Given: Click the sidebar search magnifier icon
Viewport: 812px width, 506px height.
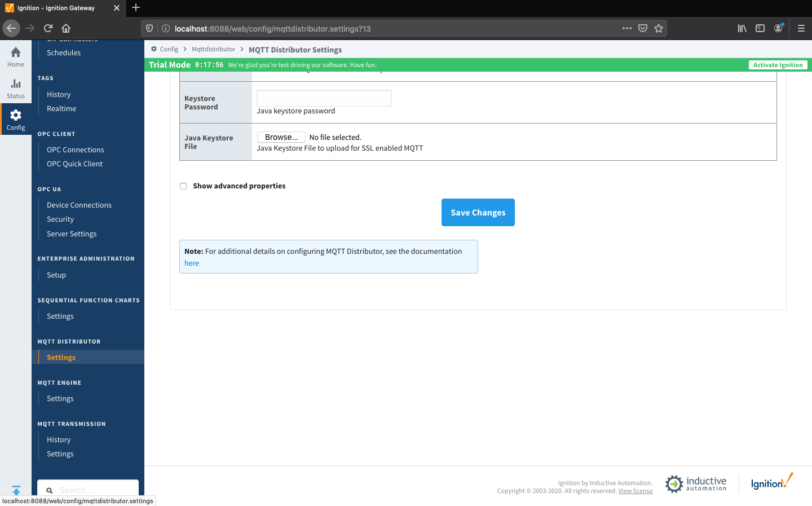Looking at the screenshot, I should (x=50, y=490).
